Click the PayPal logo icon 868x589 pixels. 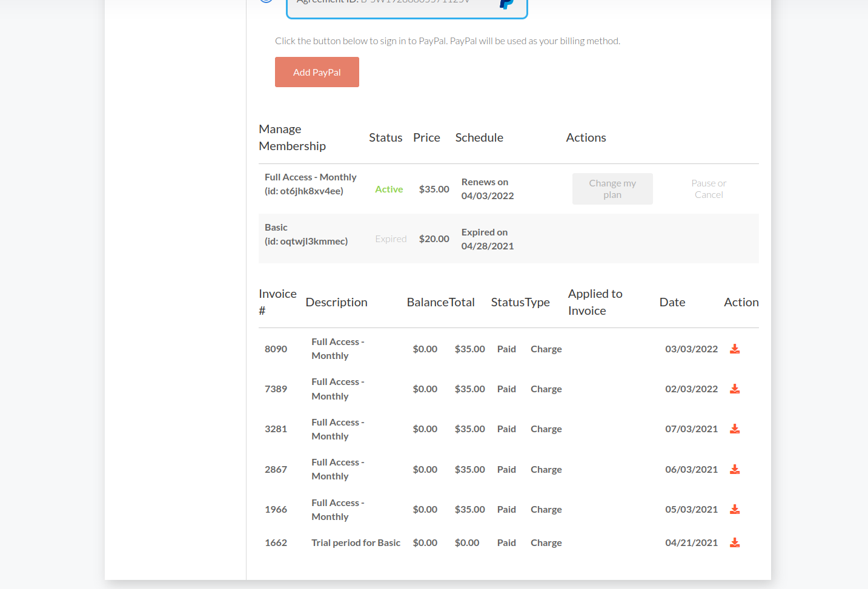tap(506, 4)
